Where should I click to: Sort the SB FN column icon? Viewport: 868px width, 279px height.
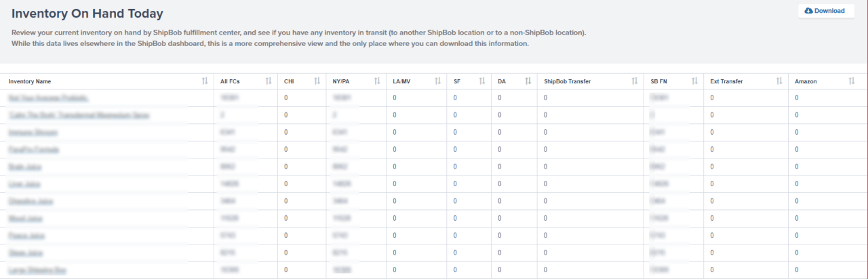(x=694, y=81)
